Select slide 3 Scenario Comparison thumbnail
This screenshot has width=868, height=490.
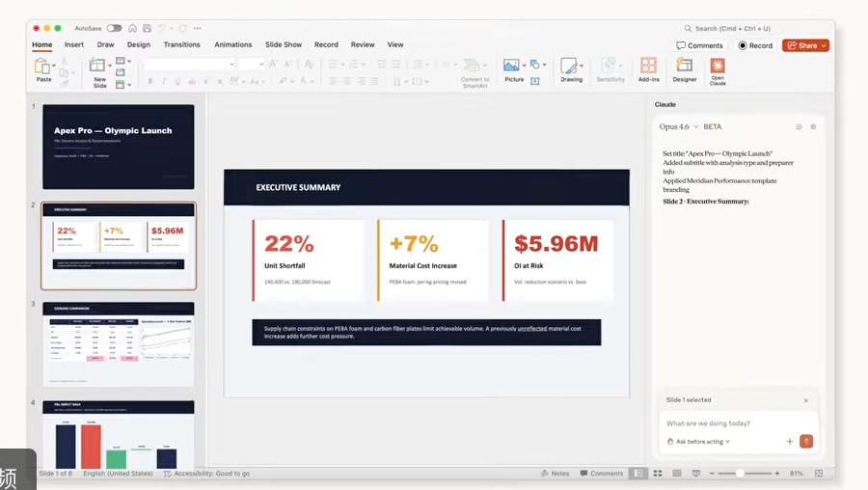(119, 343)
